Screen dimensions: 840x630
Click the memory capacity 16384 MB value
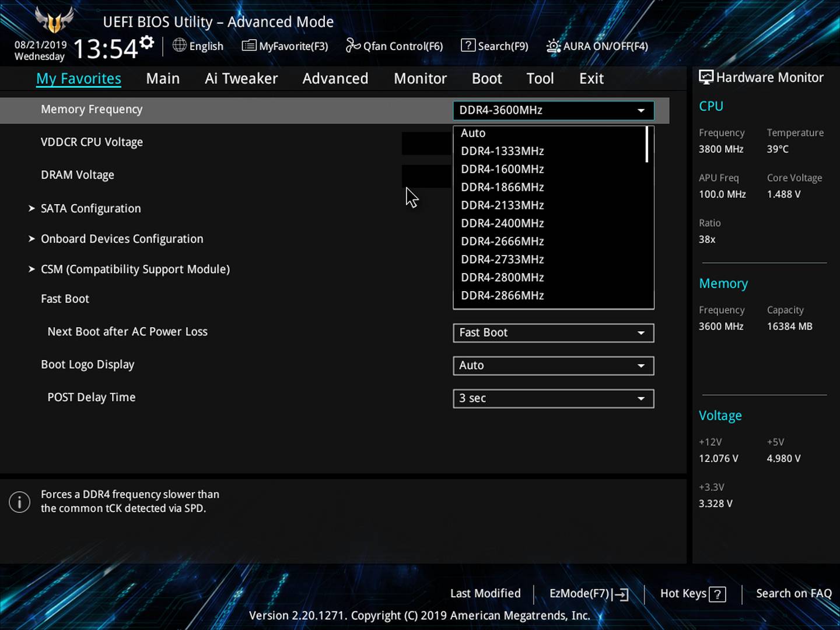[x=789, y=326]
